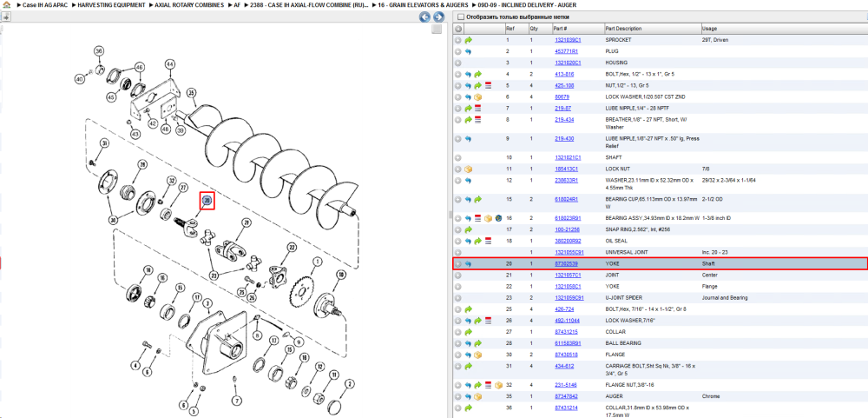Click '29T, Driven' usage text
The height and width of the screenshot is (418, 868).
click(715, 40)
